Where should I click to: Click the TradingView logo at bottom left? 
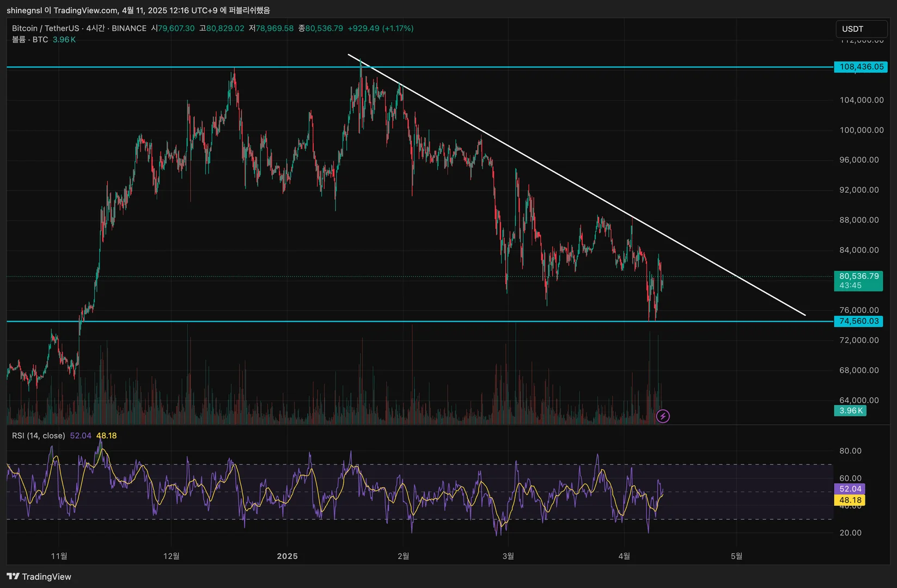tap(39, 577)
